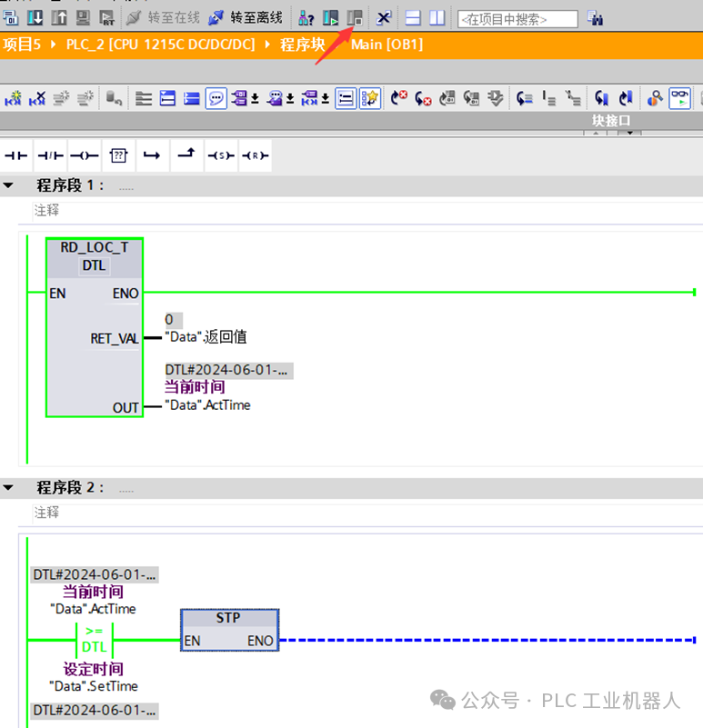Delete network icon with X
Screen dimensions: 703x728
(x=37, y=98)
